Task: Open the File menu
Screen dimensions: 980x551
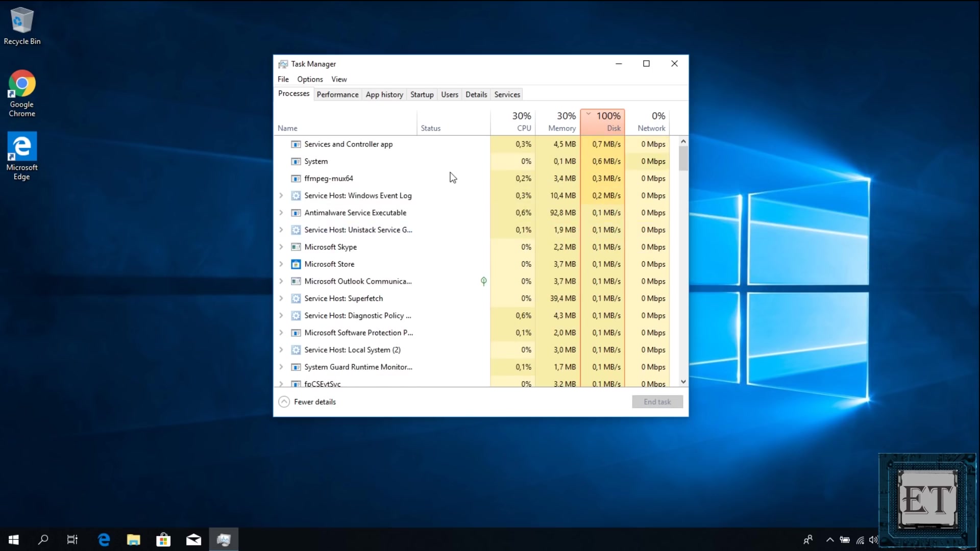Action: [283, 79]
